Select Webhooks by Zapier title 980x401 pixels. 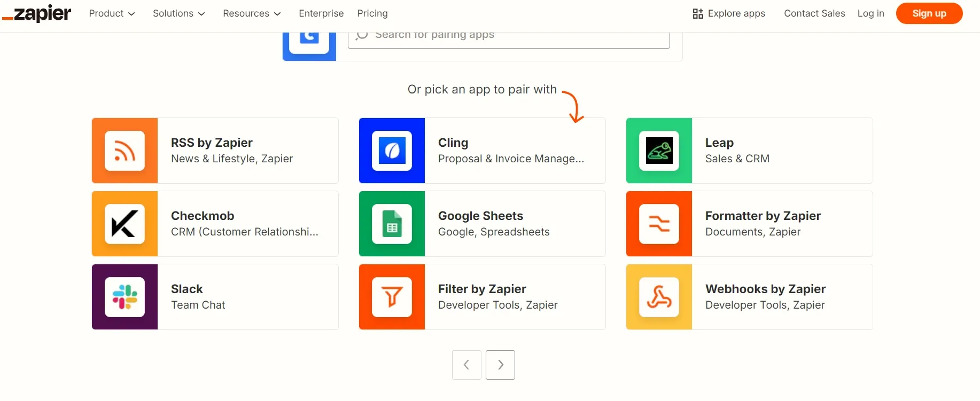[x=765, y=289]
